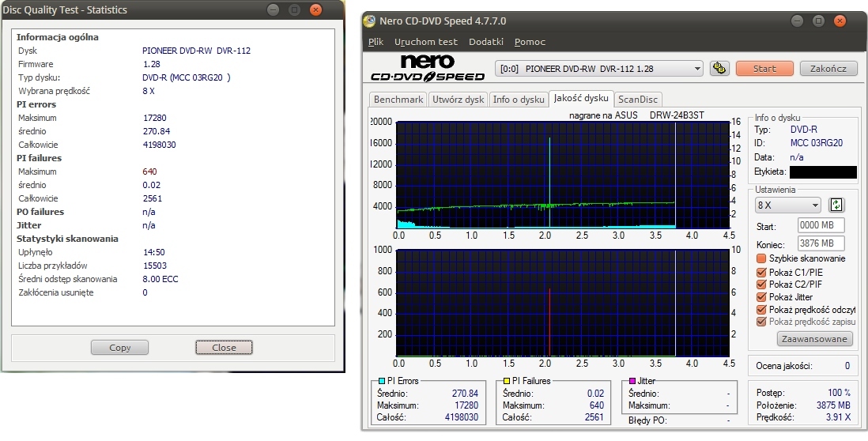The image size is (868, 441).
Task: Click the PI errors Maksimum value 17280
Action: point(154,118)
